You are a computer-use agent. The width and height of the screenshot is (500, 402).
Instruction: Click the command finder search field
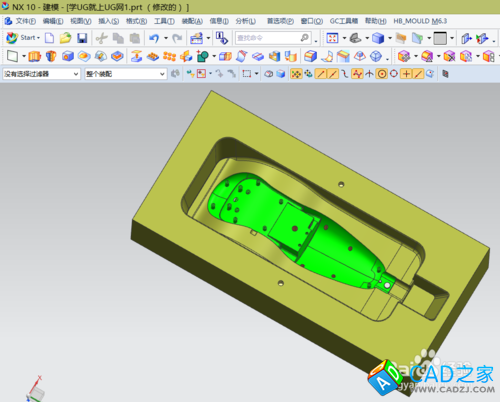pyautogui.click(x=273, y=38)
